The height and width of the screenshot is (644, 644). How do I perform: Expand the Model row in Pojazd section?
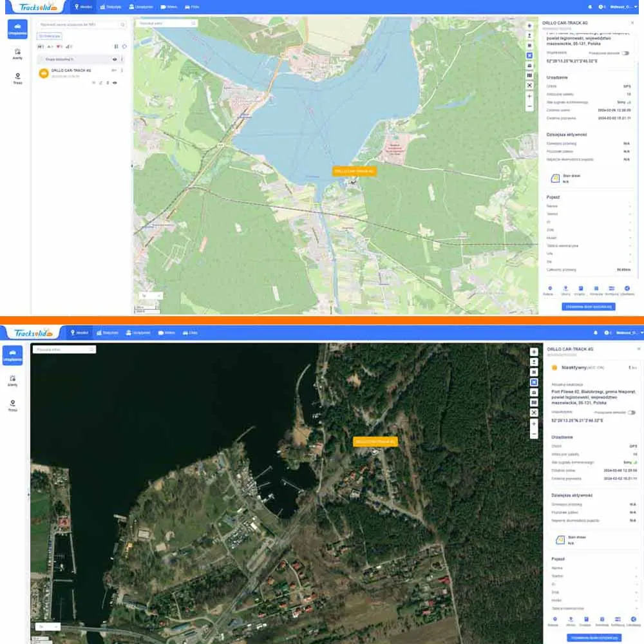point(630,238)
